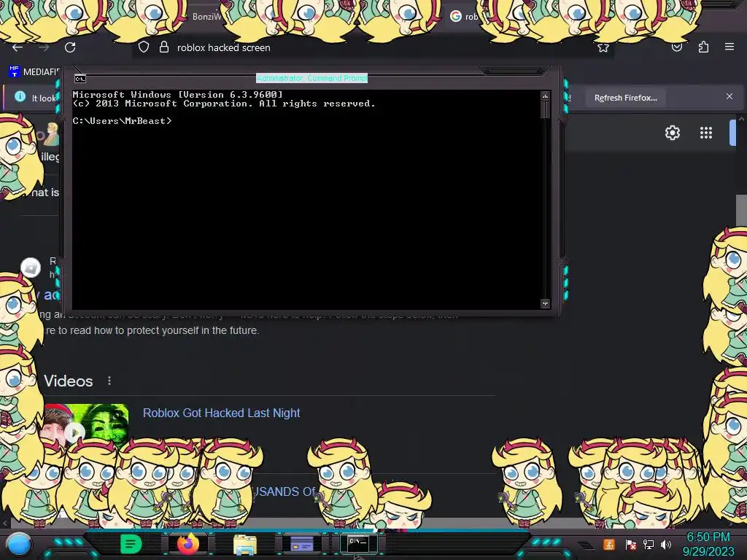
Task: Click the C:\Users\MrBeast> prompt line
Action: pyautogui.click(x=122, y=121)
